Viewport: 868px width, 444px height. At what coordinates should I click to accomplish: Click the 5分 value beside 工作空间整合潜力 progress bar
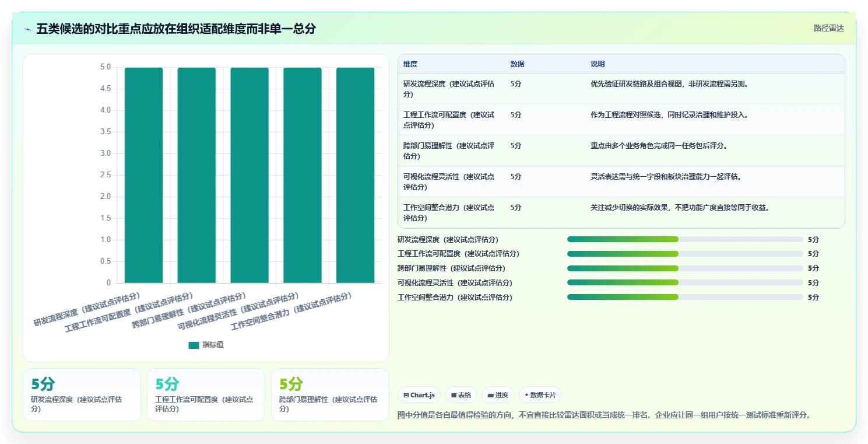(x=814, y=297)
